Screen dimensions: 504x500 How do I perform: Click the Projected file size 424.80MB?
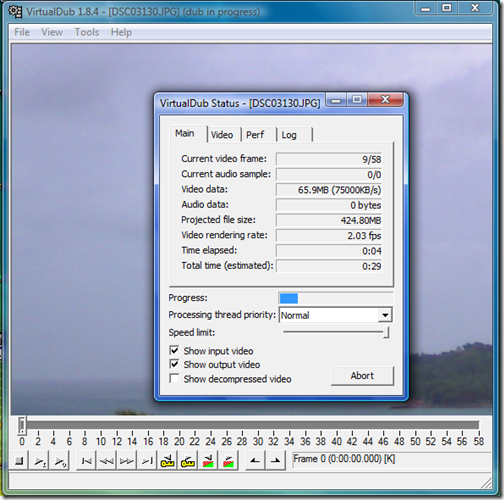click(x=329, y=221)
